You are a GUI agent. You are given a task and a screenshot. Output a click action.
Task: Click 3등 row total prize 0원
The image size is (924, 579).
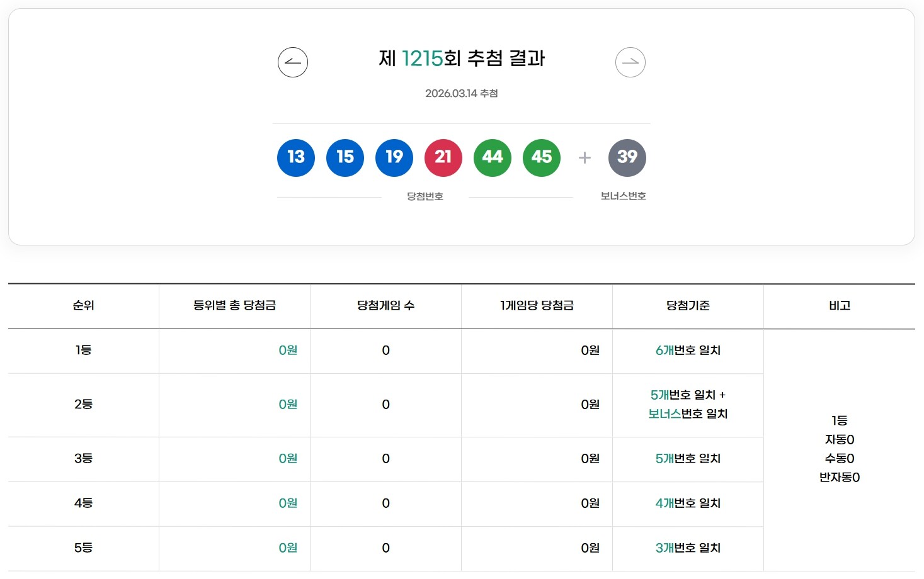288,458
